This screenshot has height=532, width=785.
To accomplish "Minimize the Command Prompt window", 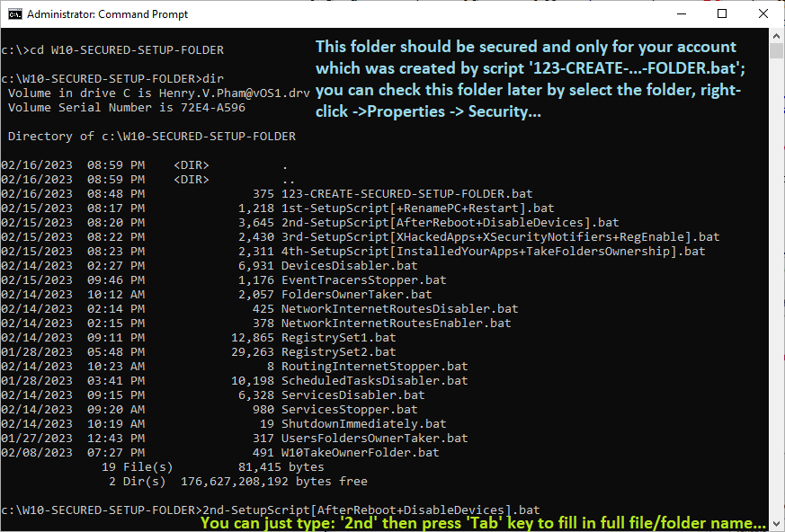I will pyautogui.click(x=681, y=14).
